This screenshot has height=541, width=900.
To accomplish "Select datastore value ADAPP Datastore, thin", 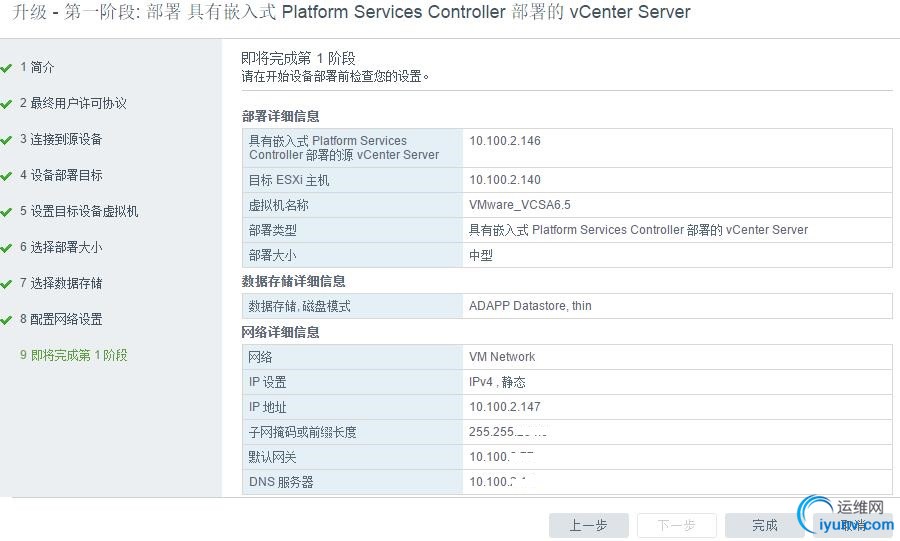I will [x=530, y=306].
